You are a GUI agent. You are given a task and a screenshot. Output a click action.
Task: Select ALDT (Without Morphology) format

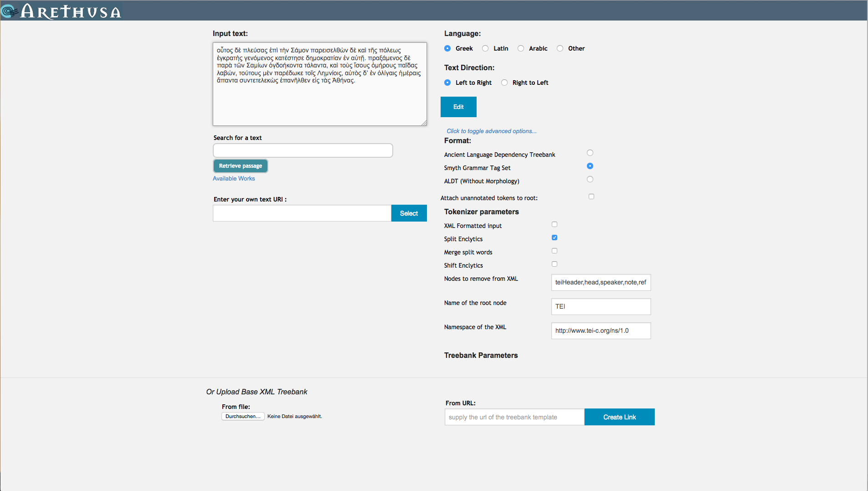pyautogui.click(x=590, y=179)
